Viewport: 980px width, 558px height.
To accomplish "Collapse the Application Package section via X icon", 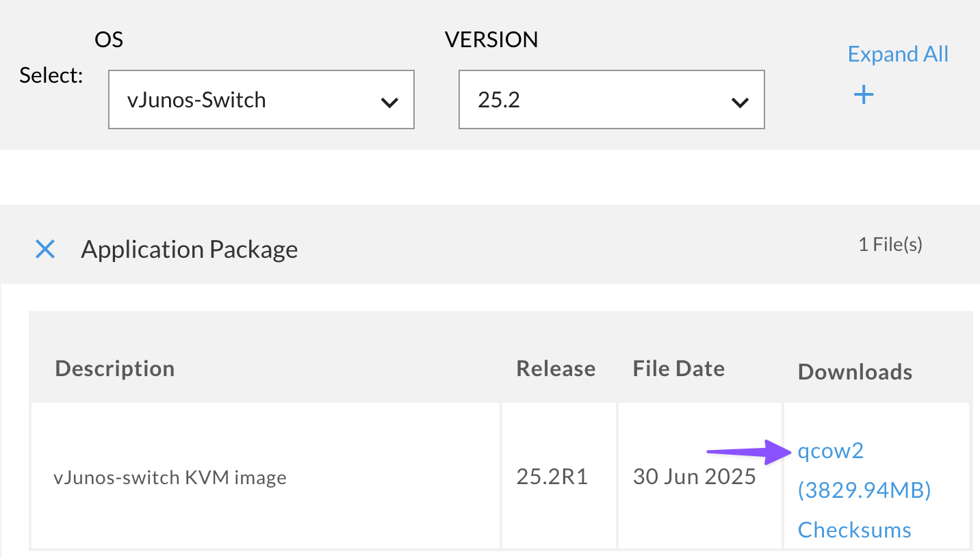I will click(44, 249).
